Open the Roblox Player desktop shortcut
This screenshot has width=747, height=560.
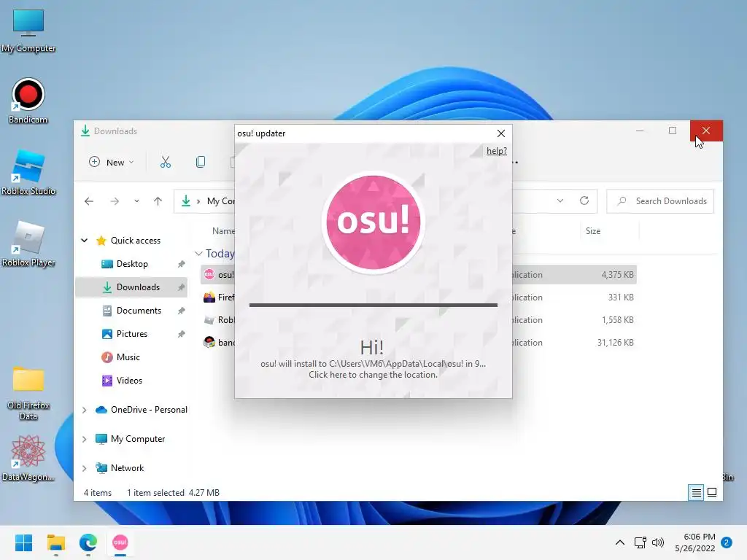[x=28, y=244]
